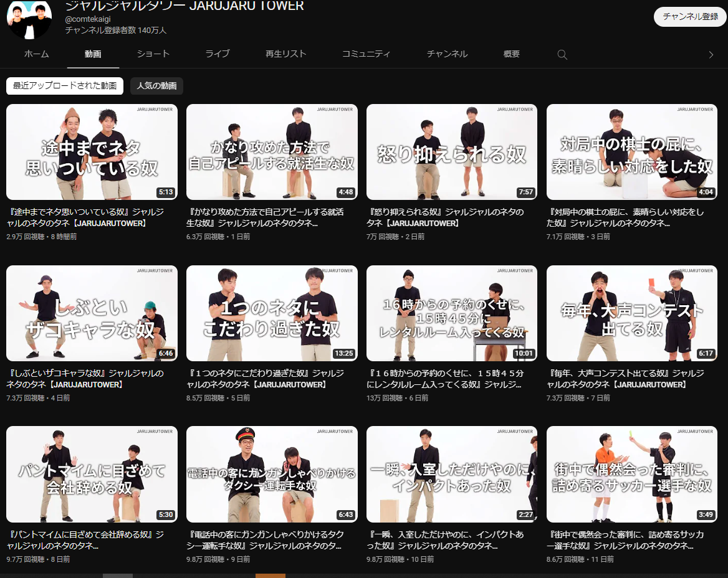Select the 人気の動画 filter chip

coord(156,86)
